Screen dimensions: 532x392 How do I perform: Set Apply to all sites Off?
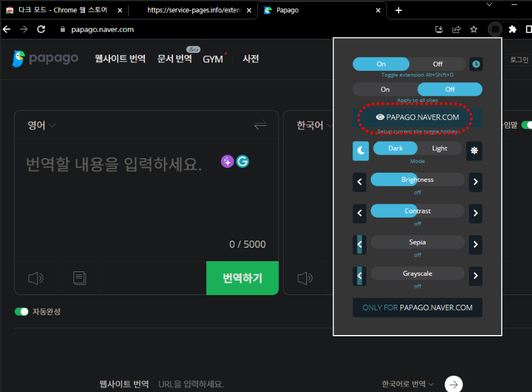click(x=450, y=90)
